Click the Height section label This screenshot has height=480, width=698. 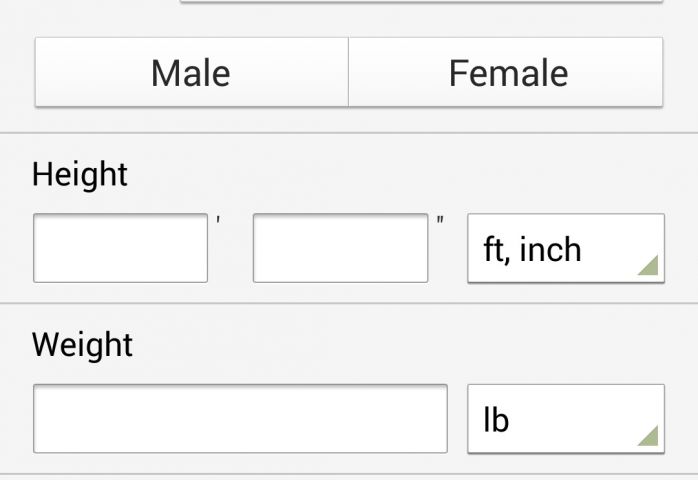[x=80, y=174]
